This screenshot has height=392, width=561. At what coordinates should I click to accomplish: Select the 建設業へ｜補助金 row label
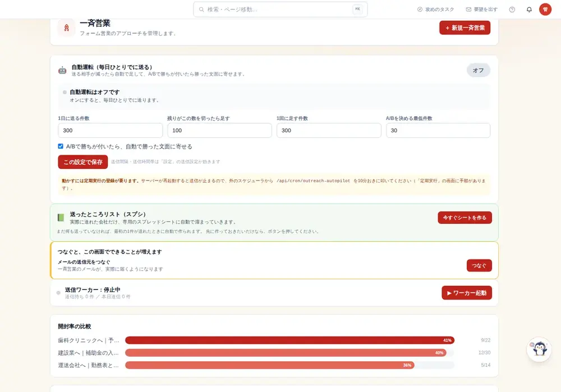click(x=89, y=353)
